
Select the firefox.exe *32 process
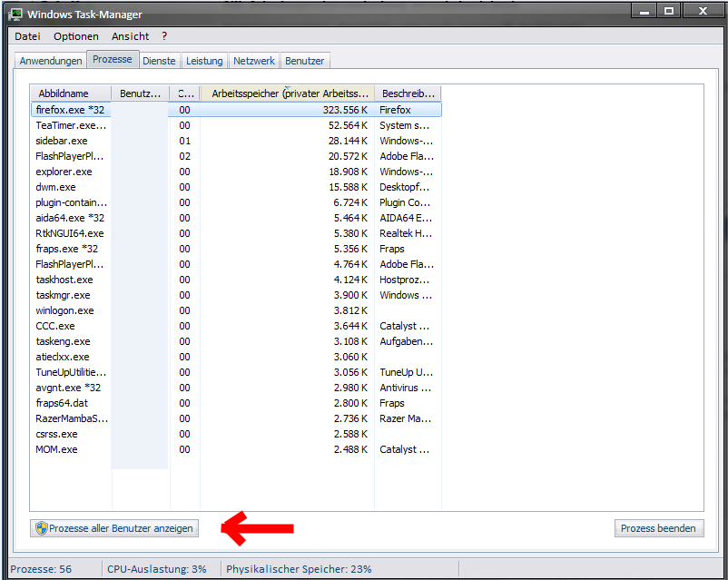(x=236, y=110)
